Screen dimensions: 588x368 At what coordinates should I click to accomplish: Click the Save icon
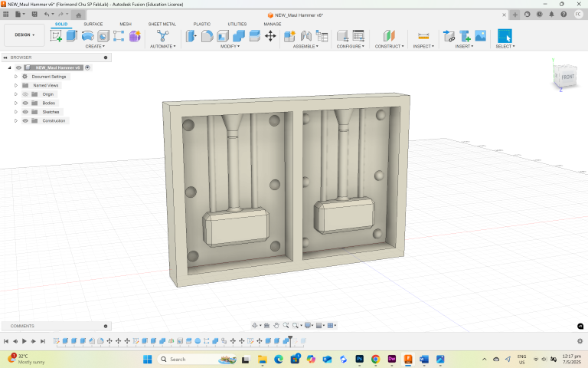click(34, 15)
